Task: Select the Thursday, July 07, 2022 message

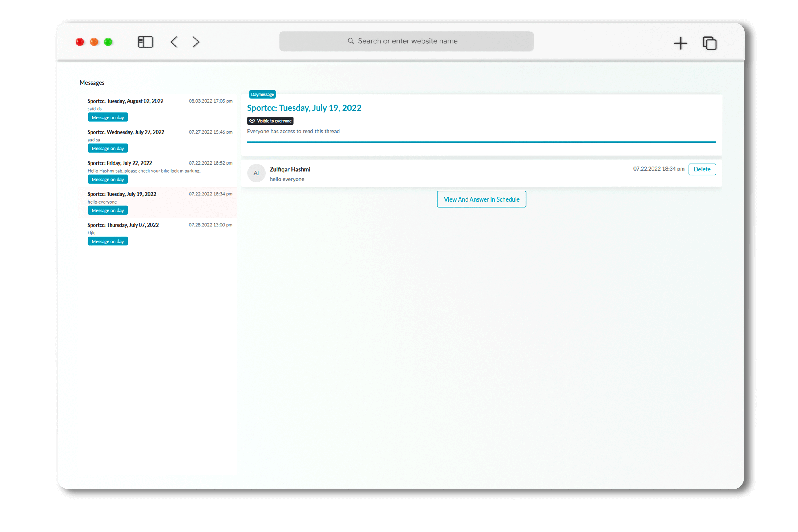Action: pos(123,225)
